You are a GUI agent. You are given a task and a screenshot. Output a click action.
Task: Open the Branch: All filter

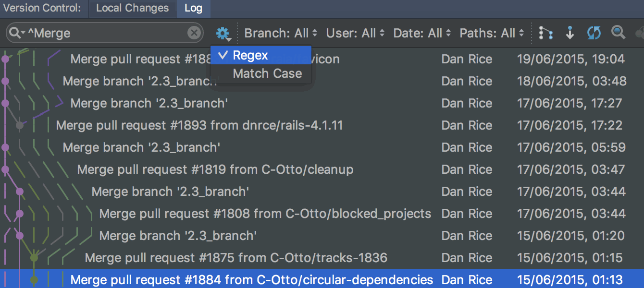tap(281, 33)
